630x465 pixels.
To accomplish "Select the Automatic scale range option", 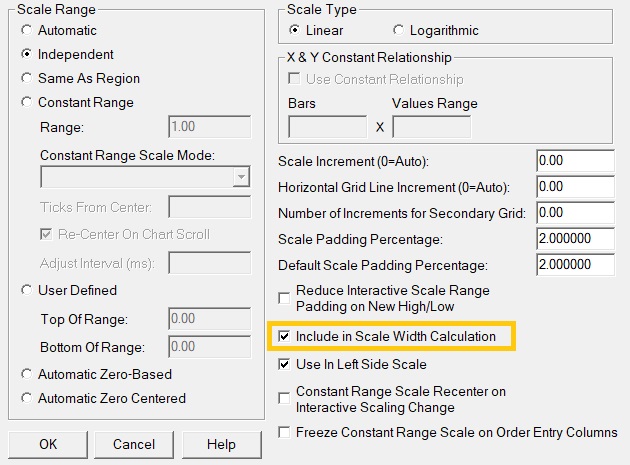I will (27, 31).
